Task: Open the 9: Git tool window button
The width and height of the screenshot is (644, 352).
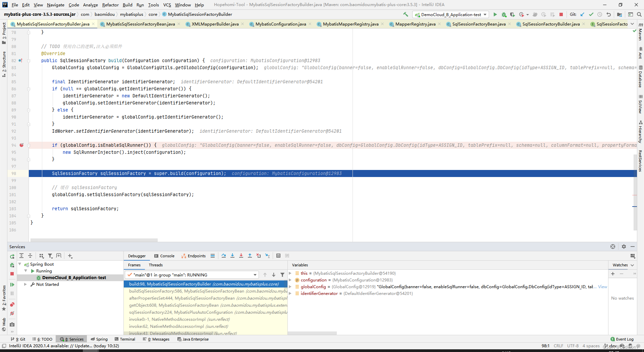Action: [x=18, y=339]
